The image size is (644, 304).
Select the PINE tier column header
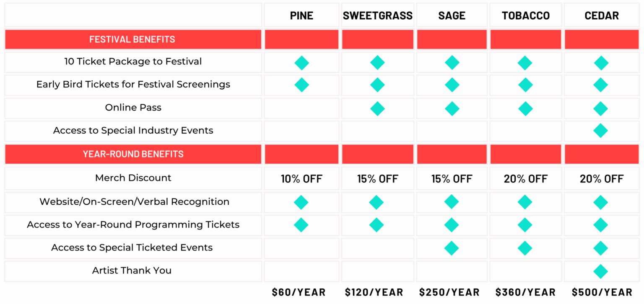tap(301, 16)
